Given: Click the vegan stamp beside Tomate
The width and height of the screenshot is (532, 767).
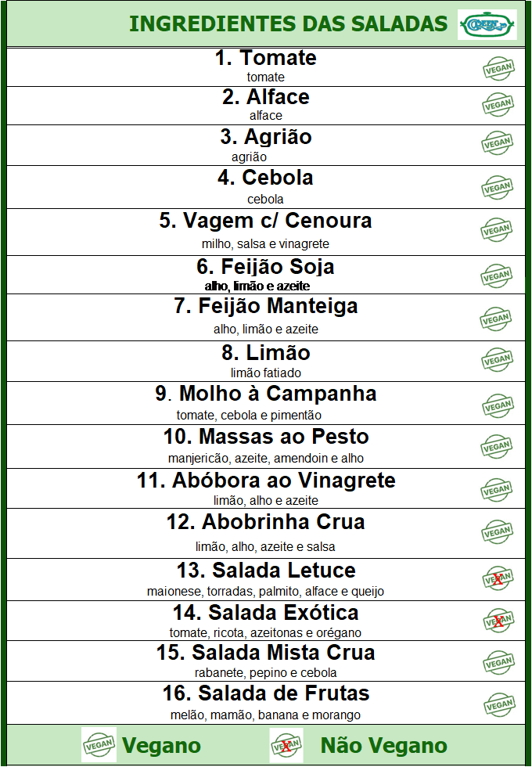Looking at the screenshot, I should click(x=498, y=69).
